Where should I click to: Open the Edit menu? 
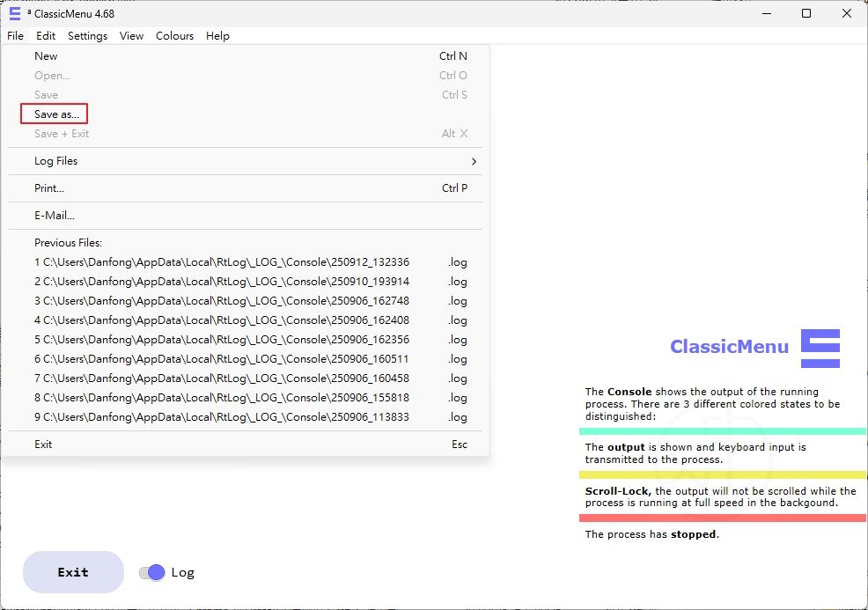click(x=46, y=36)
